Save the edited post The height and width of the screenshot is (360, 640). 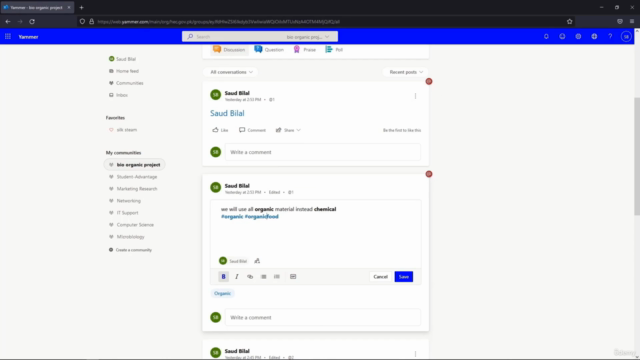(x=404, y=277)
